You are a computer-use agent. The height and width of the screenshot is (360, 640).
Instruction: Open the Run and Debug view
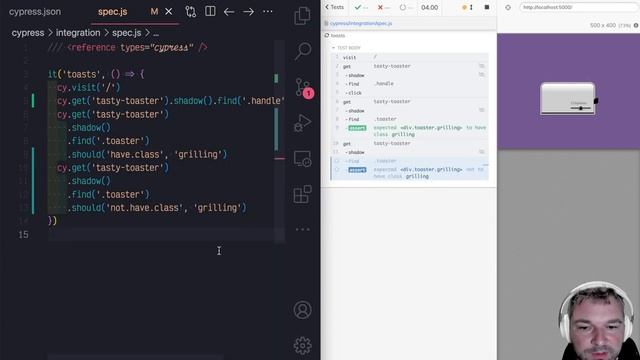[302, 123]
